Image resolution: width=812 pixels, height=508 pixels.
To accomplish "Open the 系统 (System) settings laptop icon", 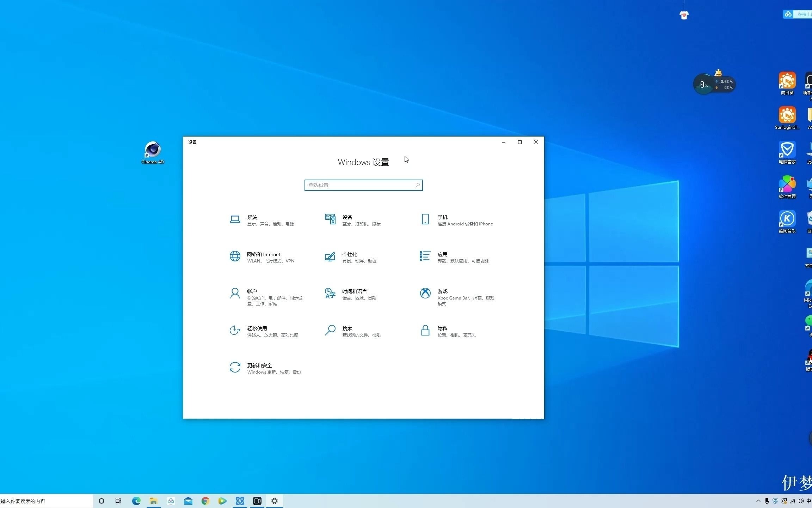I will click(235, 220).
